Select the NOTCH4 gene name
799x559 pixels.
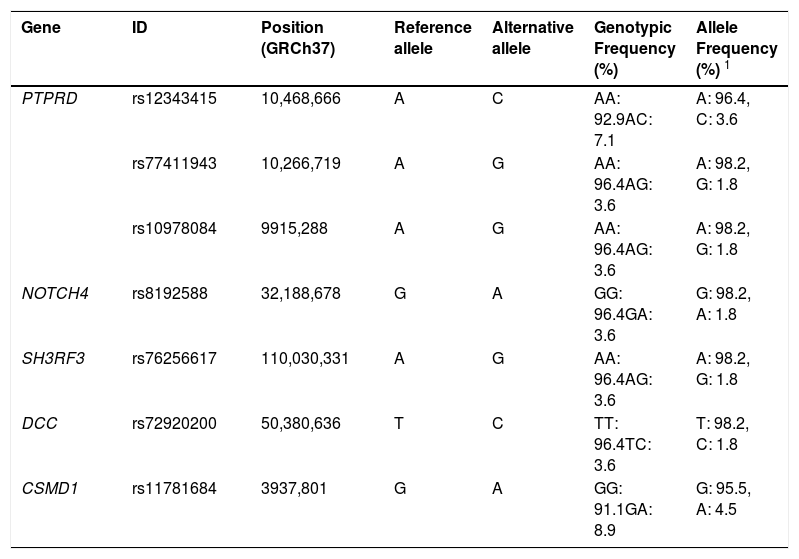(55, 294)
